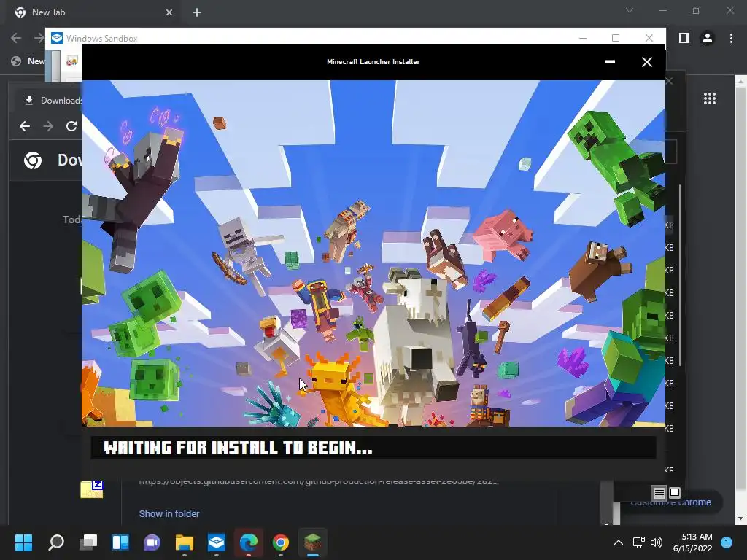Minimize the Windows Sandbox window

(583, 38)
